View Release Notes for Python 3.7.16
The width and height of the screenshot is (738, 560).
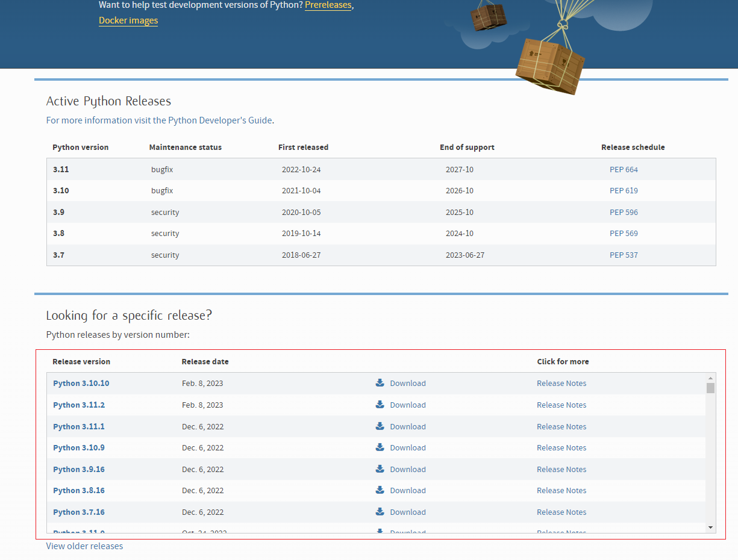pyautogui.click(x=561, y=512)
